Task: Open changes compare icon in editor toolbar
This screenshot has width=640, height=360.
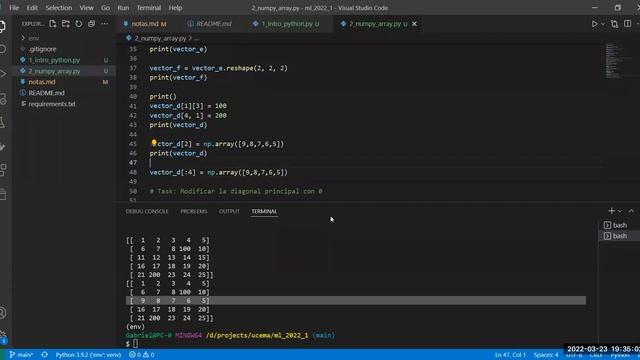Action: coord(614,24)
